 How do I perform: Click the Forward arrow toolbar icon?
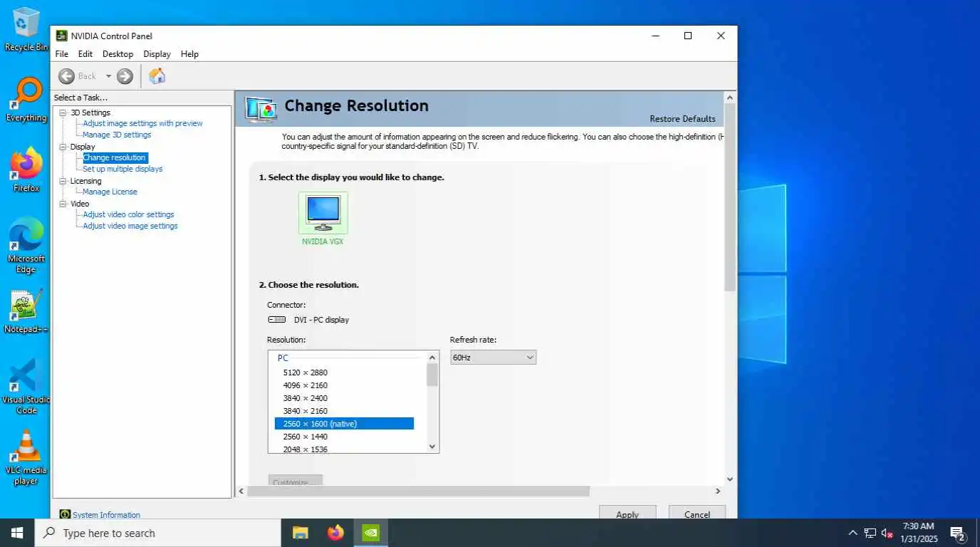coord(125,76)
